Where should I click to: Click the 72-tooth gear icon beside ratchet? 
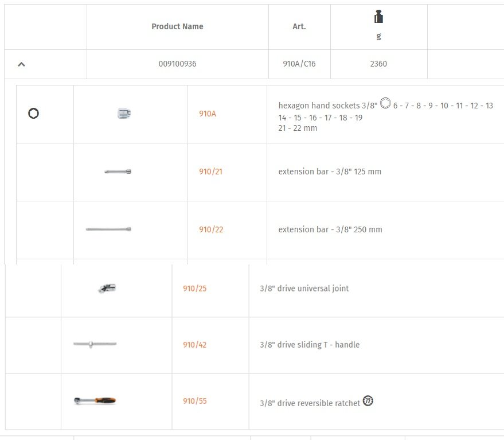[x=368, y=401]
